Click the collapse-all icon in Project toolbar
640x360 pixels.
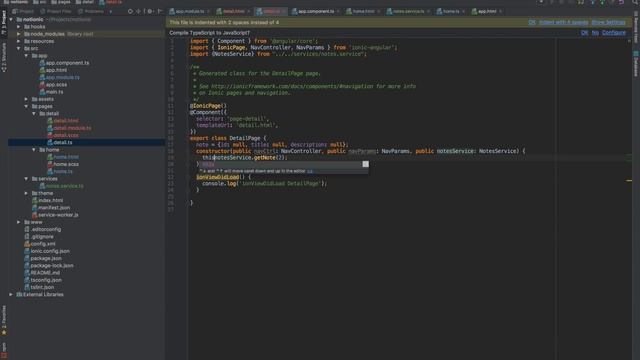pyautogui.click(x=139, y=11)
